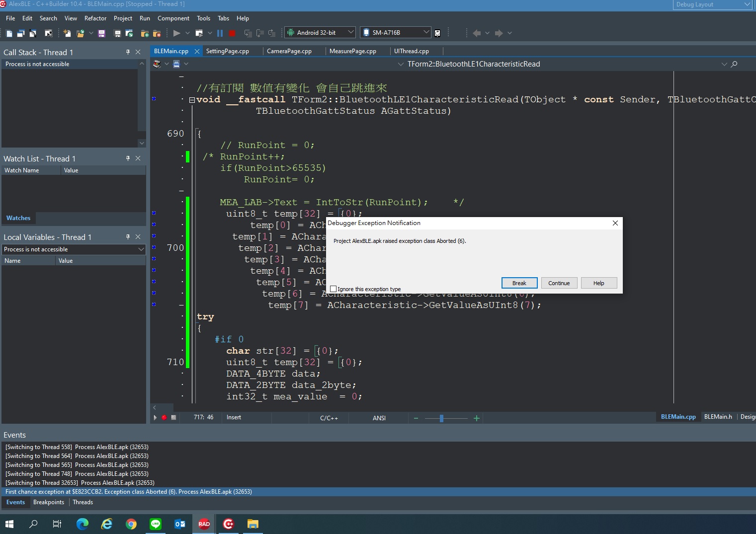
Task: Select the Run with debugging toolbar icon
Action: coord(177,33)
